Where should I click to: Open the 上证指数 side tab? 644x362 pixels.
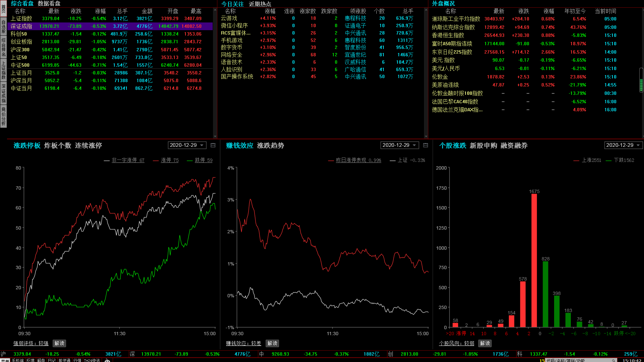3,70
